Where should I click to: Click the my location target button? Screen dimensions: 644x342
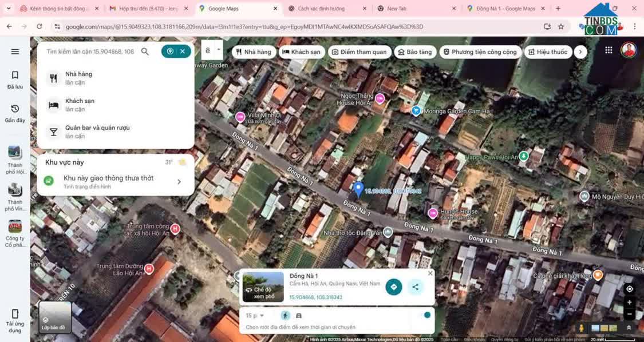[x=629, y=289]
